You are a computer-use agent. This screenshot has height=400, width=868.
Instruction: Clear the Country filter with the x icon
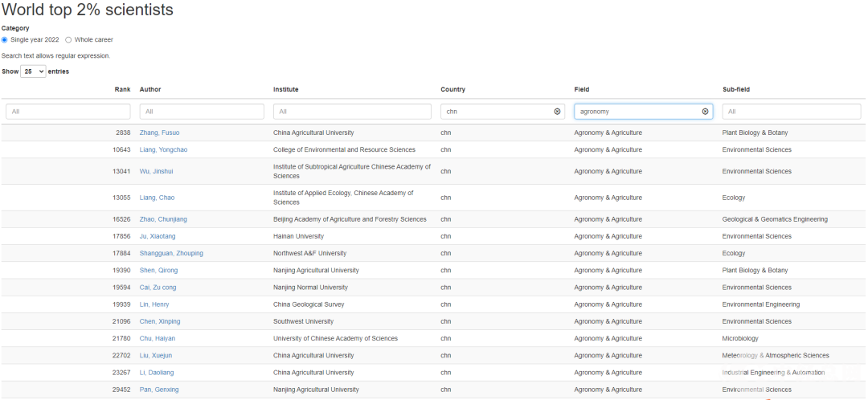click(x=557, y=112)
